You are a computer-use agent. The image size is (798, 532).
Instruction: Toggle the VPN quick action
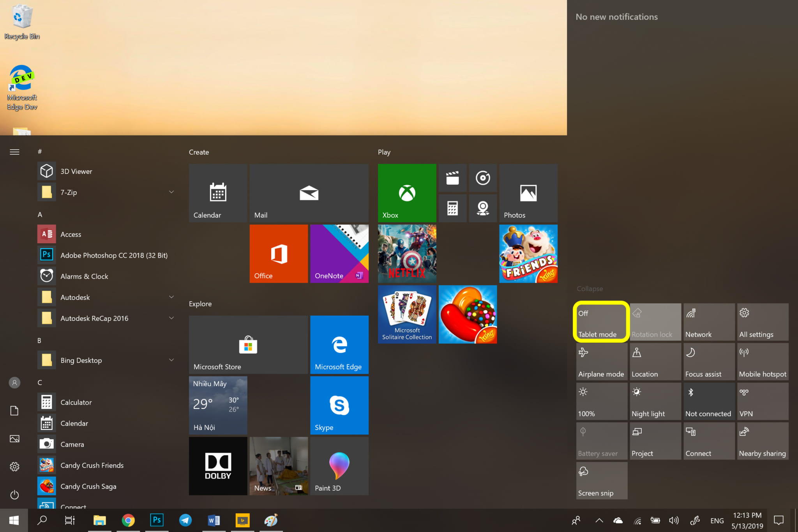tap(763, 401)
